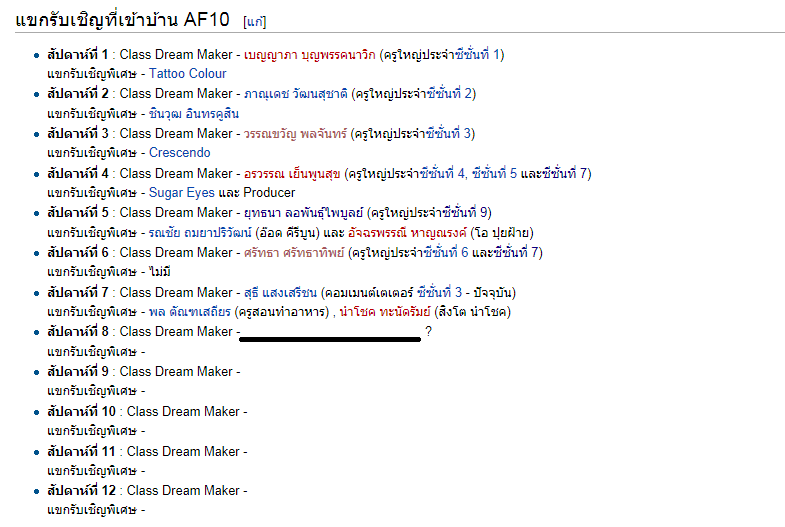Open the ชินวุฒ อินทรคูสิน link
The width and height of the screenshot is (785, 527).
[x=194, y=114]
